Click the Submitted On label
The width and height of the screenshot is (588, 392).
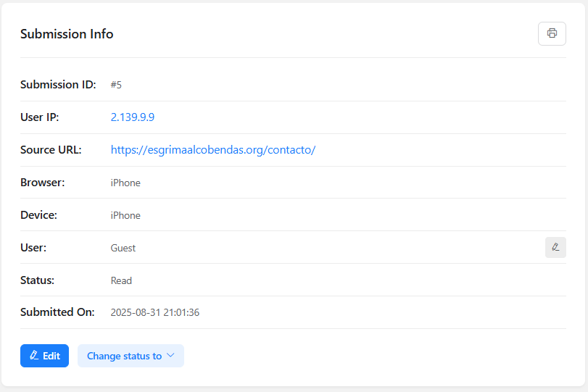(57, 312)
